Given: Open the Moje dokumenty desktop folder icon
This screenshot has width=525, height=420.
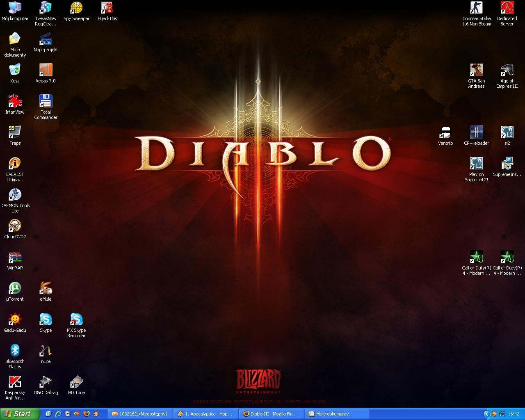Looking at the screenshot, I should 15,45.
